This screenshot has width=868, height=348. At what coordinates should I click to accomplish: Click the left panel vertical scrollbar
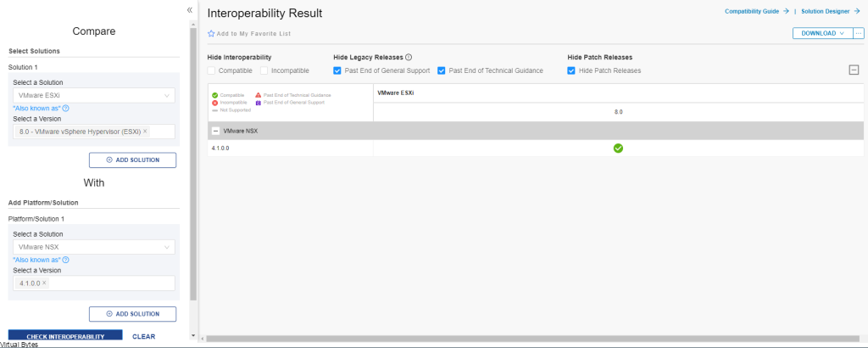coord(192,164)
